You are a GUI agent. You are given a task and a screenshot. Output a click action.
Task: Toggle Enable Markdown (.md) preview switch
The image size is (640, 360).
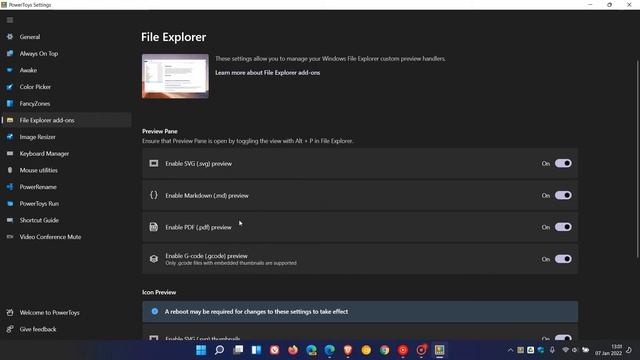point(563,195)
